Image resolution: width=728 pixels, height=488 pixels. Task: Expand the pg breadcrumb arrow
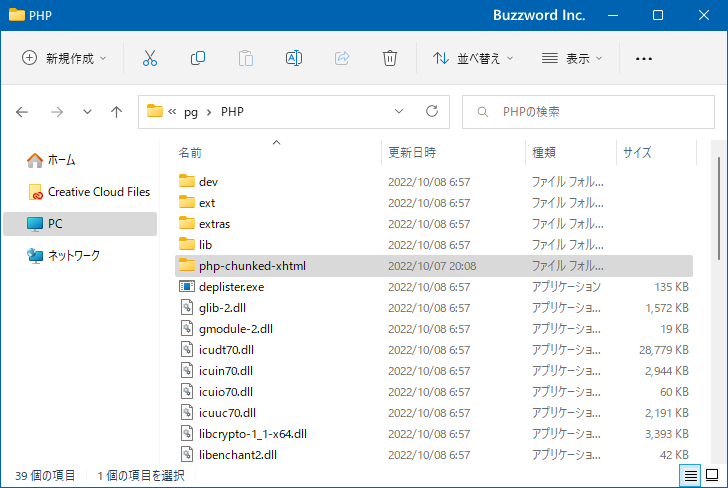point(209,112)
